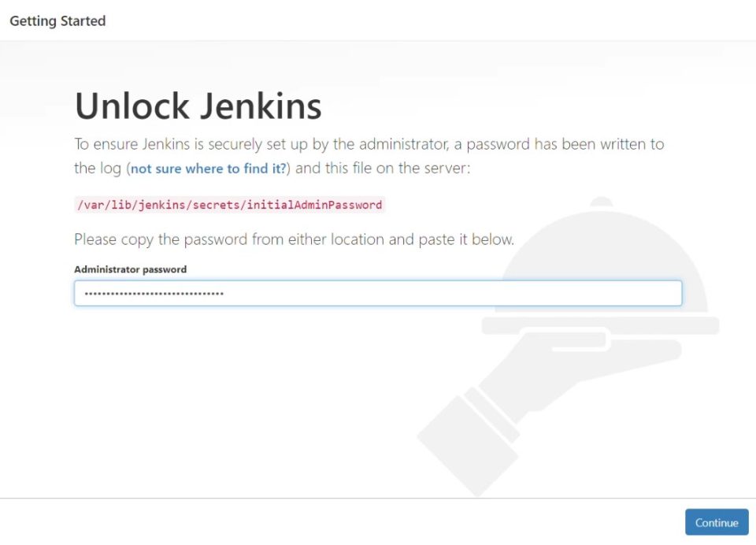
Task: Click the Continue button
Action: click(x=717, y=522)
